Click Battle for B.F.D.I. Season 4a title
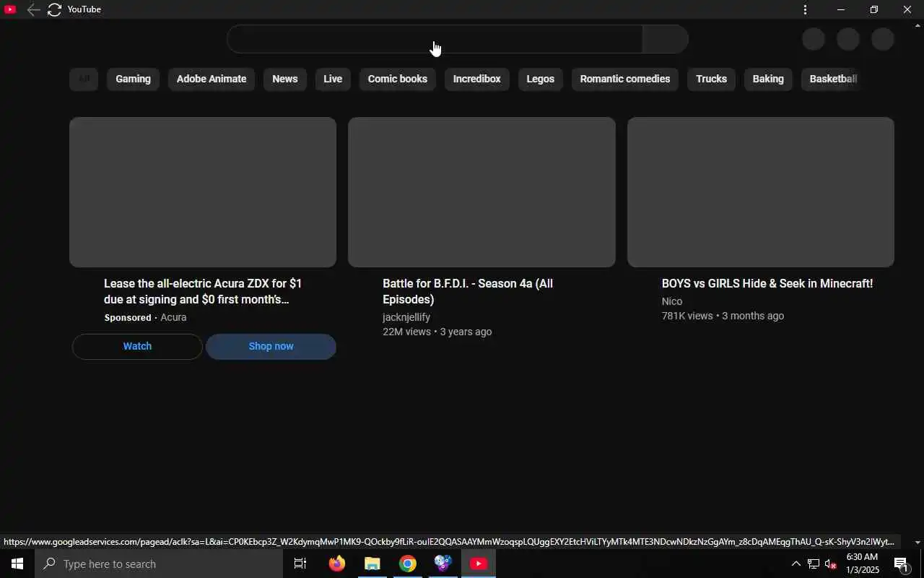Image resolution: width=924 pixels, height=578 pixels. pyautogui.click(x=468, y=291)
